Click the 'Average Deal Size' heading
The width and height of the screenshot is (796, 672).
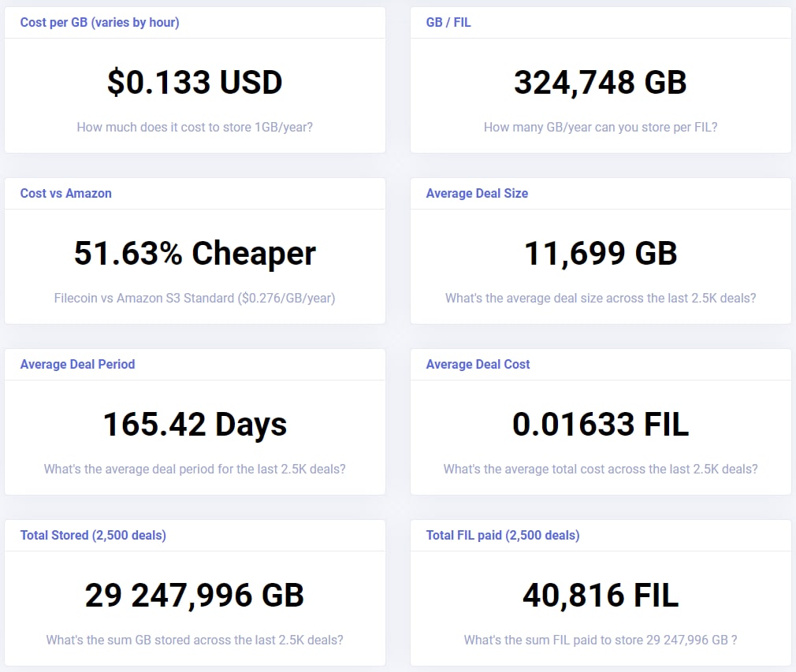tap(477, 194)
